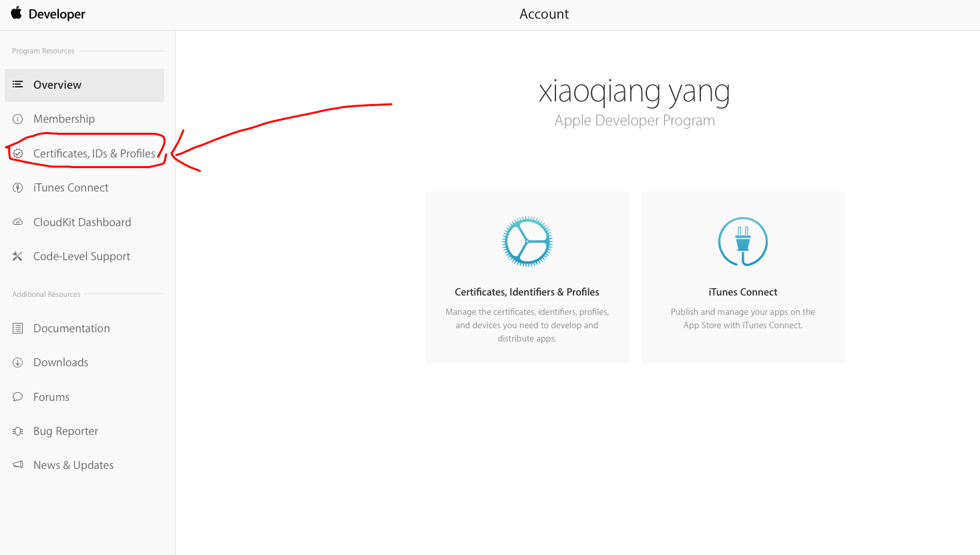Click the Code-Level Support tools icon

[18, 256]
